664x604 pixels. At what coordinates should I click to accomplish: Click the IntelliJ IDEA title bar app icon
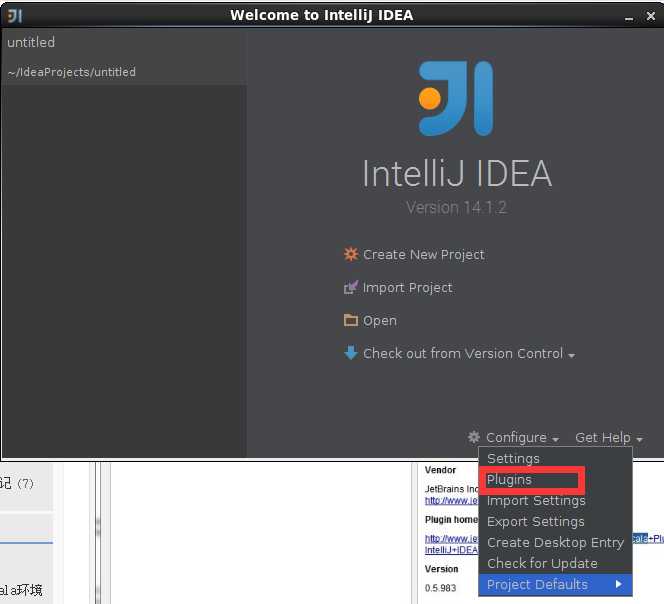click(15, 16)
